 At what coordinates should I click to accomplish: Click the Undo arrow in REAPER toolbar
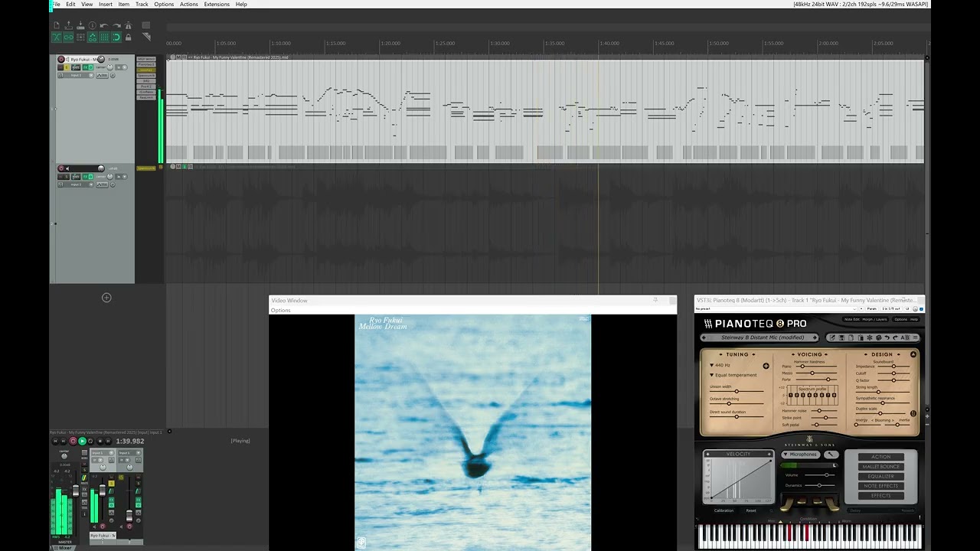click(x=104, y=26)
